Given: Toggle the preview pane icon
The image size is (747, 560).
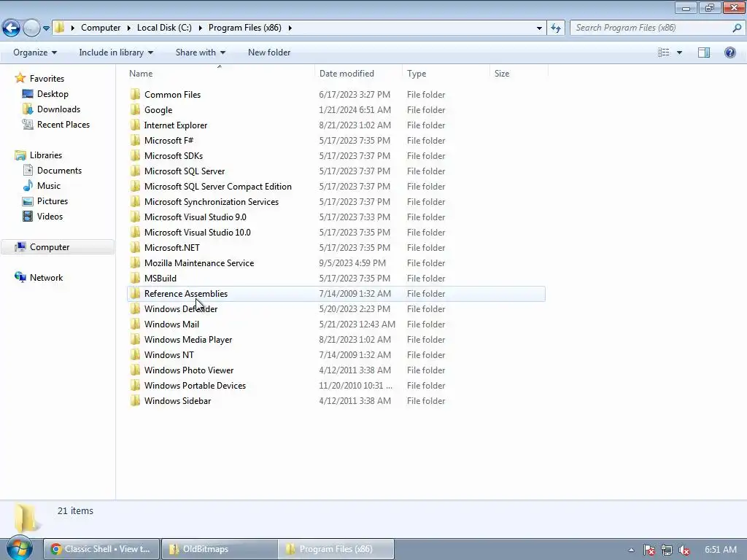Looking at the screenshot, I should coord(704,52).
